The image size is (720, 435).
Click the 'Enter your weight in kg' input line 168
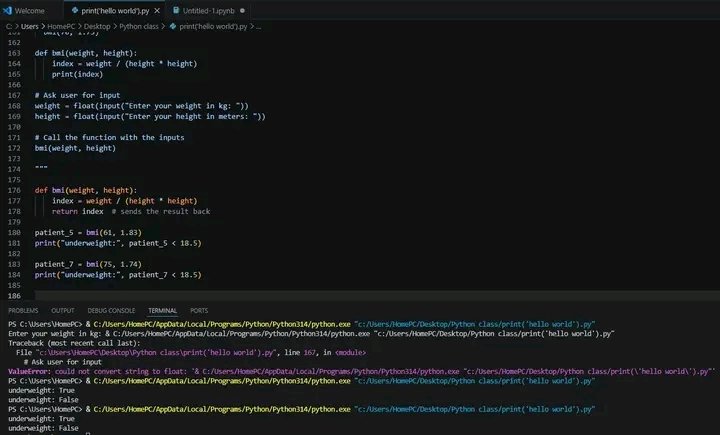tap(141, 106)
